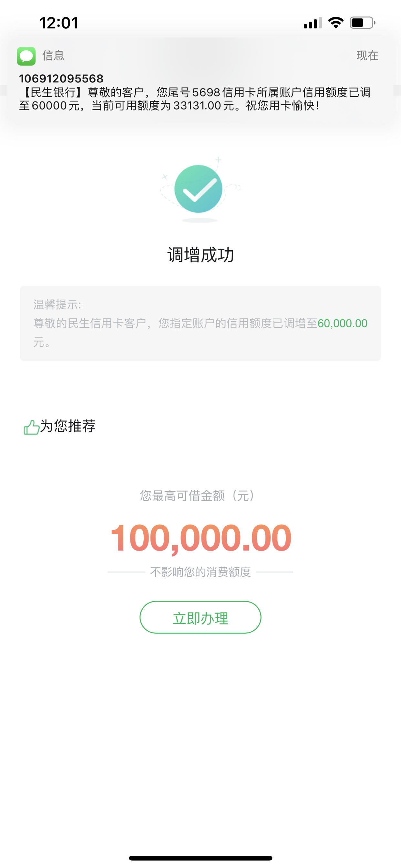Tap the green 60,000.00 amount text

[x=342, y=324]
